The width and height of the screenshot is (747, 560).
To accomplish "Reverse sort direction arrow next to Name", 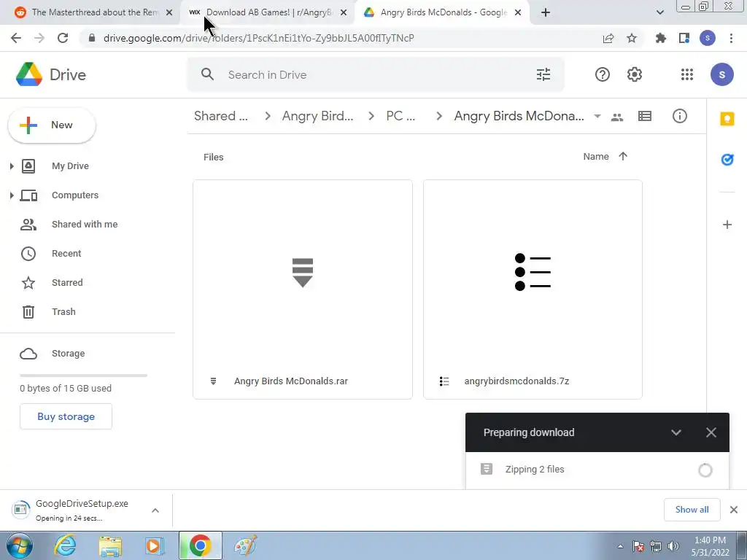I will click(623, 156).
